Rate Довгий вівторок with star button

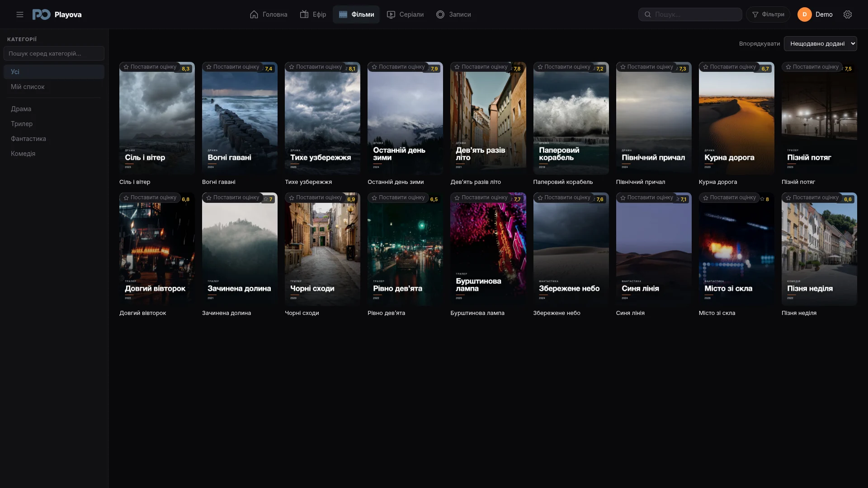click(150, 197)
